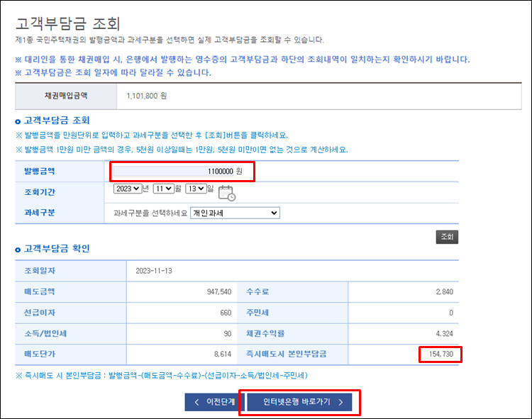Click the 조회 search button
This screenshot has width=532, height=419.
click(447, 237)
